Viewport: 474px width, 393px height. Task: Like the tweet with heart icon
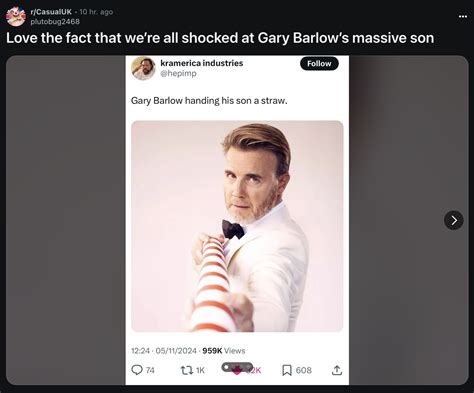pos(236,371)
